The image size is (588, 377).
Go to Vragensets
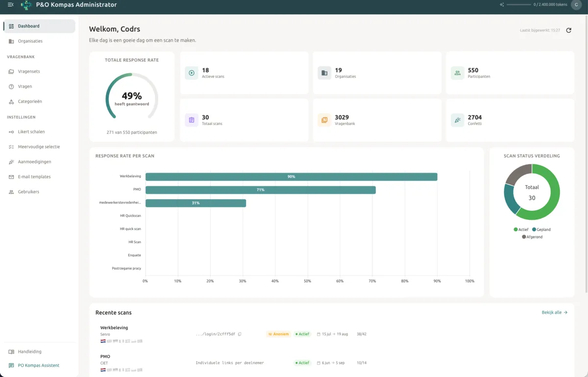[39, 72]
